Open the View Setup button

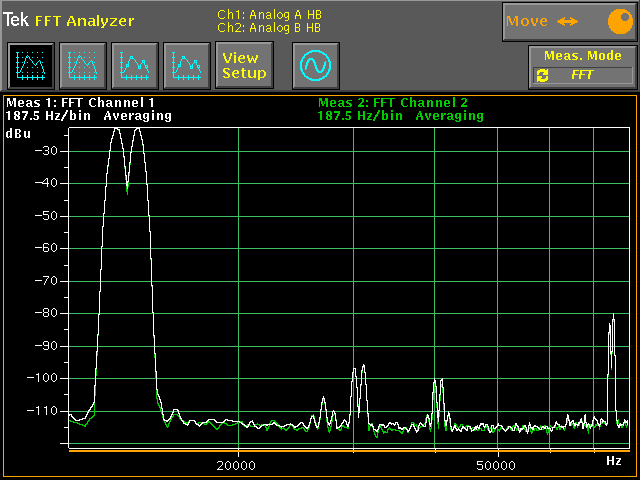coord(244,66)
